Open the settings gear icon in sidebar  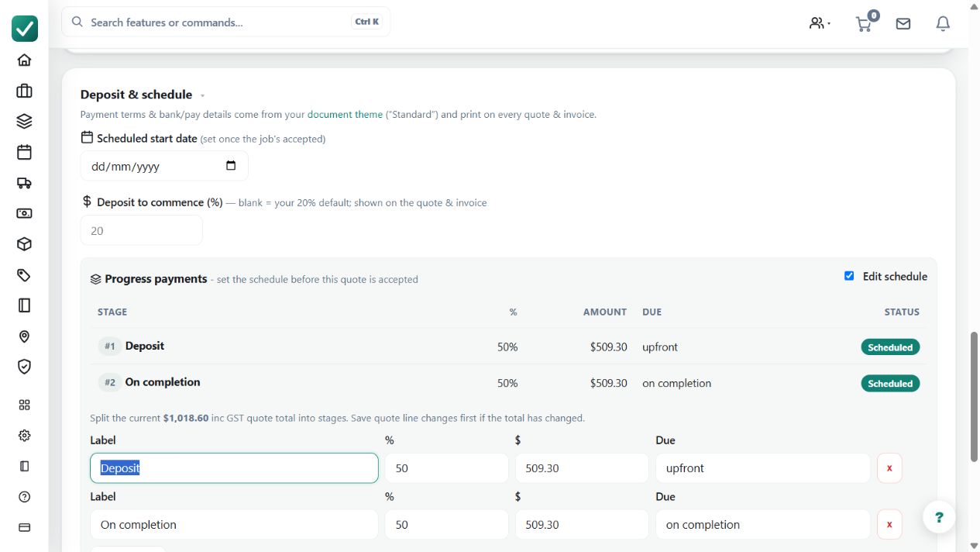(x=24, y=436)
